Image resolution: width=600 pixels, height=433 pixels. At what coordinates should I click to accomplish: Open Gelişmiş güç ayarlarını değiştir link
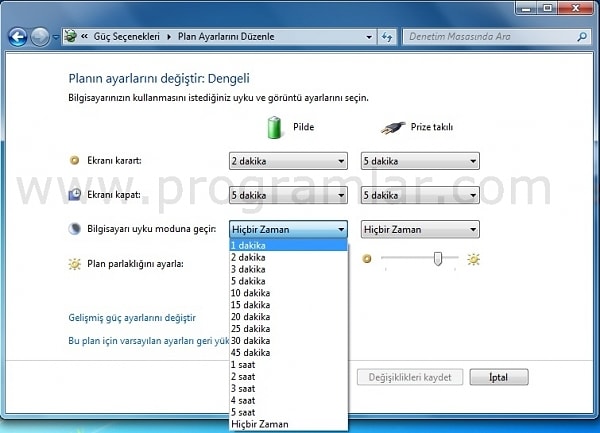[x=132, y=317]
